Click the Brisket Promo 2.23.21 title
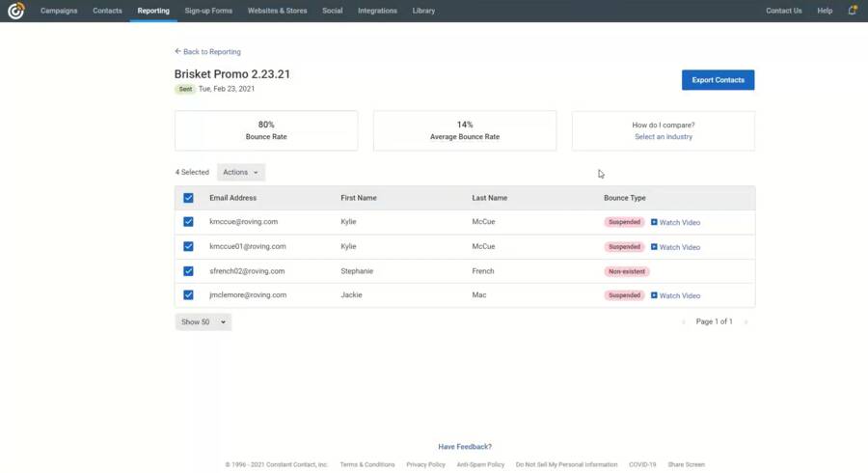This screenshot has height=473, width=868. [x=231, y=74]
